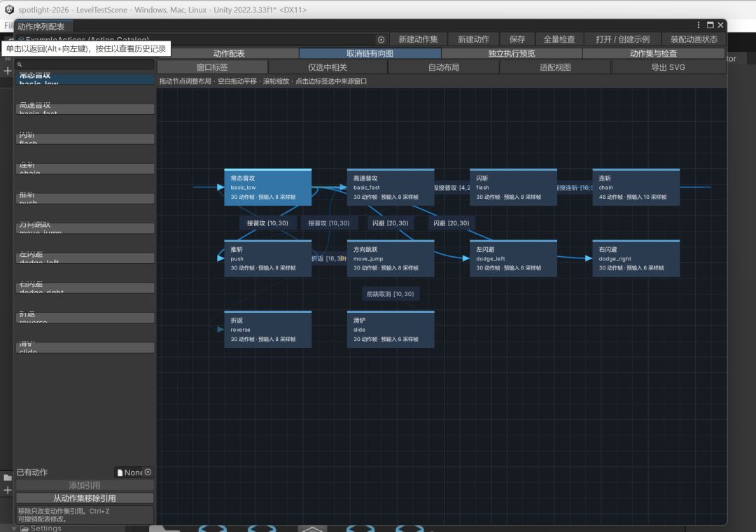Click the 导出 SVG button
Image resolution: width=756 pixels, height=532 pixels.
[x=668, y=67]
